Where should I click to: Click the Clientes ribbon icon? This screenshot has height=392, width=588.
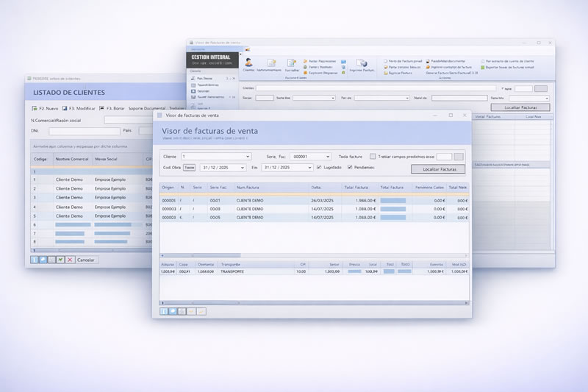(248, 63)
